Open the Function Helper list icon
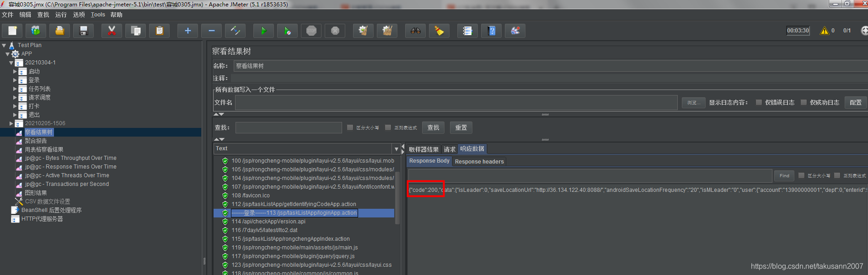 [467, 31]
